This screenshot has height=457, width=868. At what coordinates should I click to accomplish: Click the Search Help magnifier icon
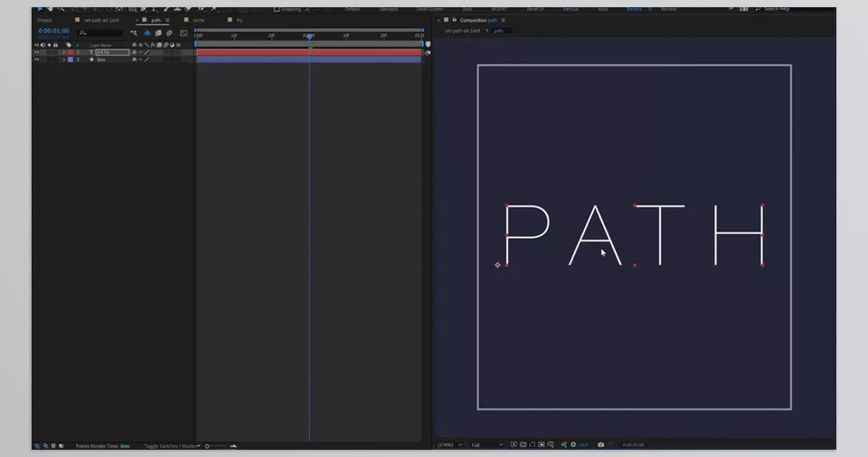pos(758,9)
